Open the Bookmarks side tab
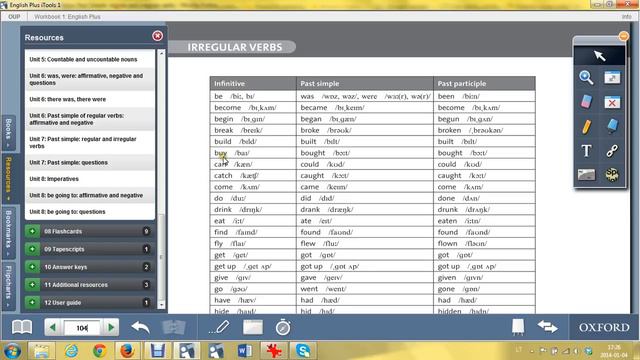The image size is (640, 360). (8, 233)
